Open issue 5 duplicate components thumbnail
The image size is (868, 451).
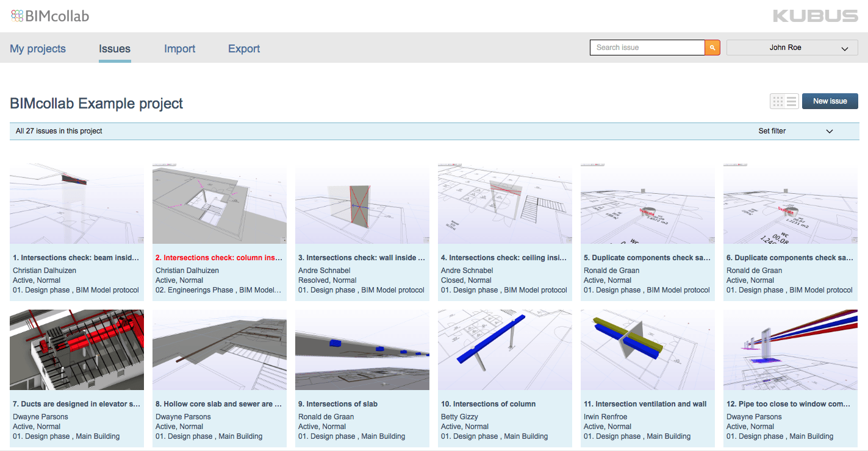click(x=648, y=204)
